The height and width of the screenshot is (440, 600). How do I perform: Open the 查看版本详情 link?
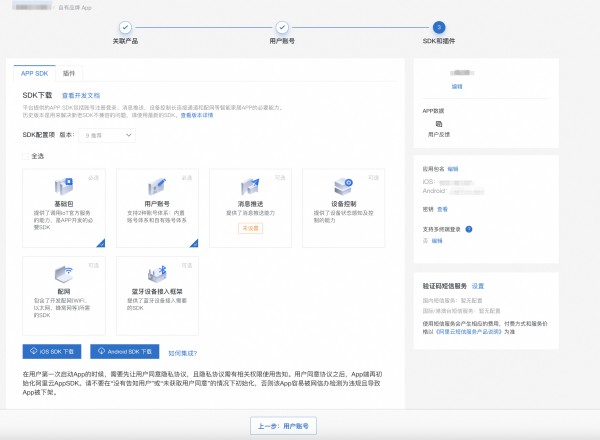[197, 115]
